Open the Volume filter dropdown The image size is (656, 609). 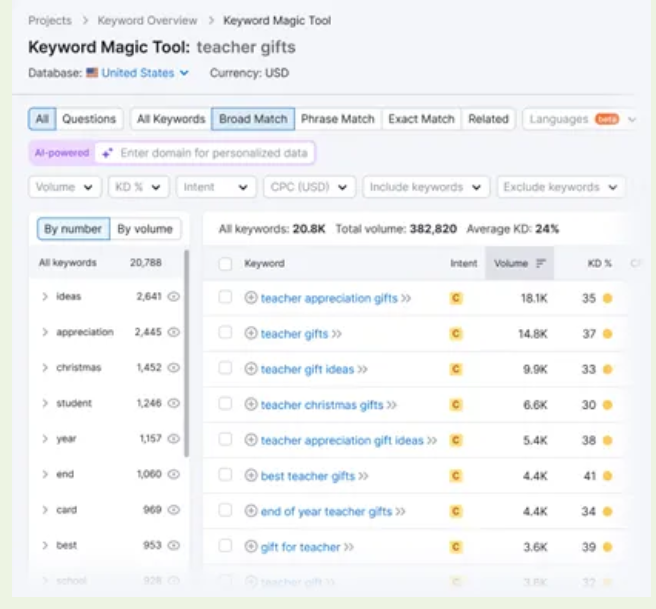pyautogui.click(x=65, y=187)
